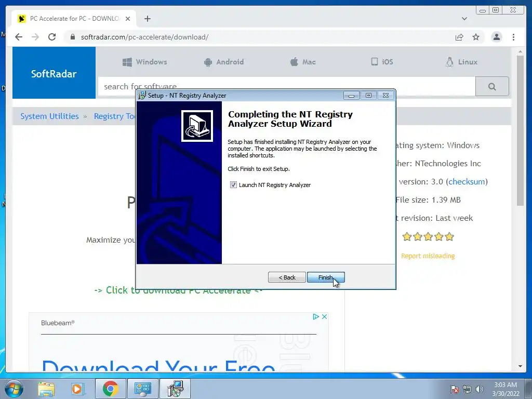This screenshot has height=399, width=532.
Task: Open the Windows category menu item
Action: tap(144, 62)
